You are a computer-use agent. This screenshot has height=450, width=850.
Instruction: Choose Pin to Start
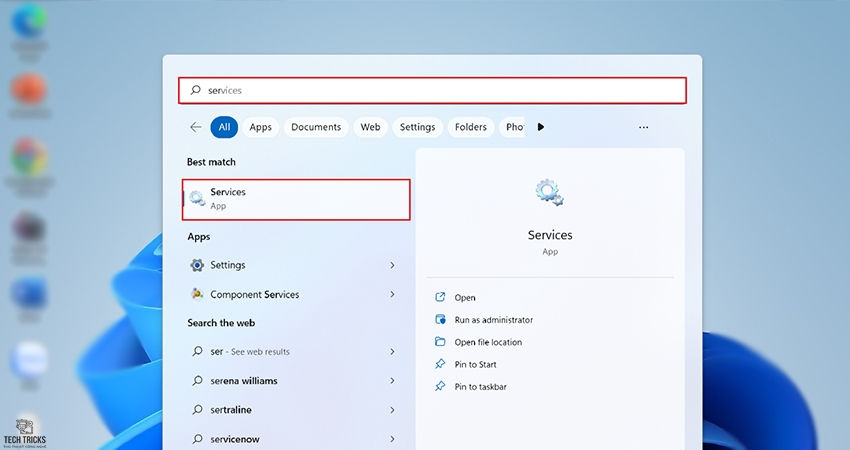tap(475, 364)
